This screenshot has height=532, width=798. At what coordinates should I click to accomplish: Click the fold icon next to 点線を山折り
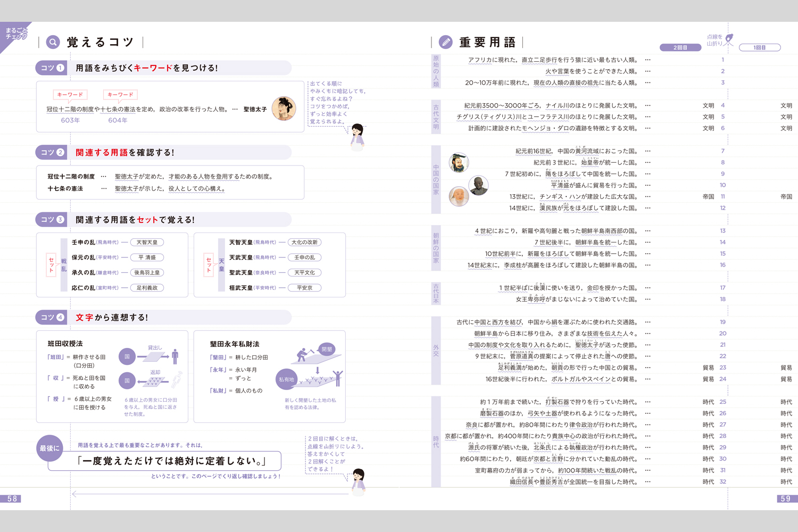[729, 39]
